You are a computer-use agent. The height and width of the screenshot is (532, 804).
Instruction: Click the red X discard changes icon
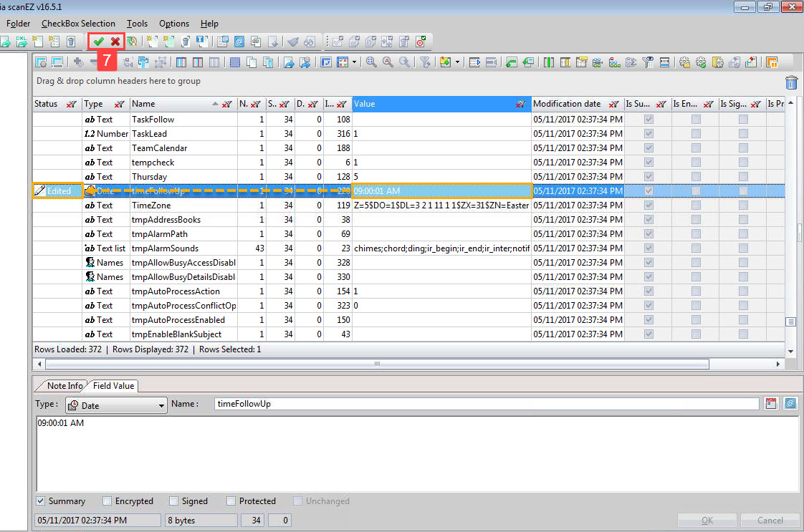[115, 42]
